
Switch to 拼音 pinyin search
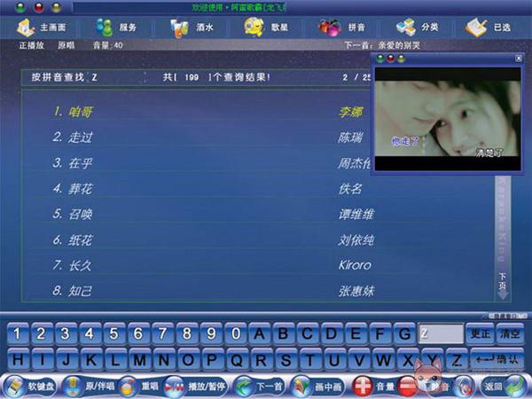(x=341, y=27)
